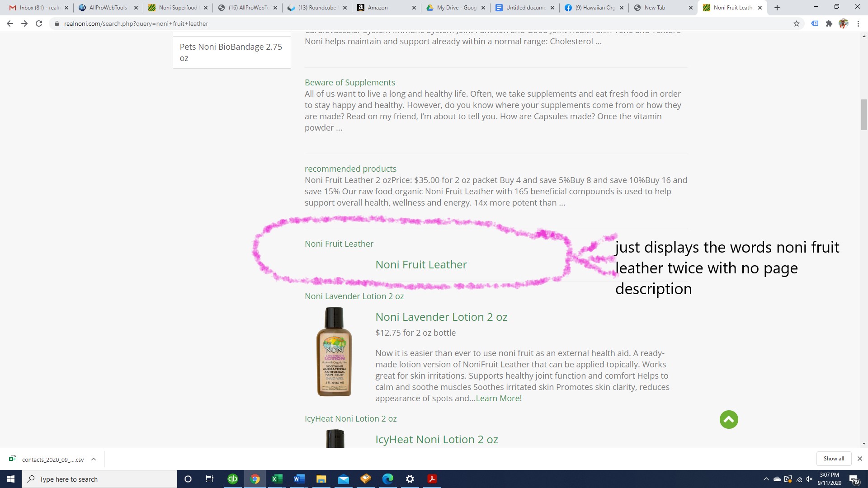Open large Noni Fruit Leather heading link
868x488 pixels.
click(421, 264)
